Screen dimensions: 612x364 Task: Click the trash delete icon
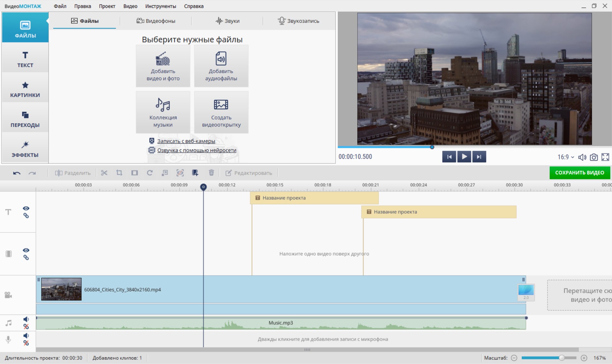coord(211,173)
